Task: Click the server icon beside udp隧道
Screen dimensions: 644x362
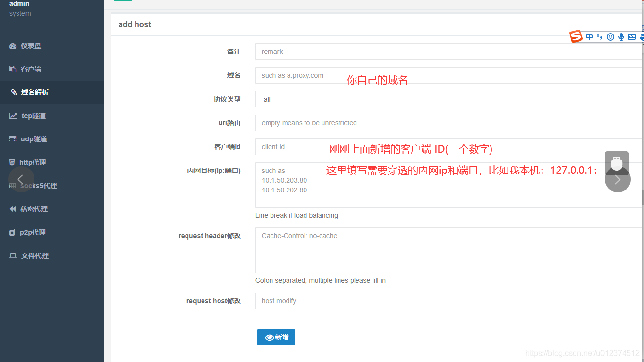Action: (x=13, y=139)
